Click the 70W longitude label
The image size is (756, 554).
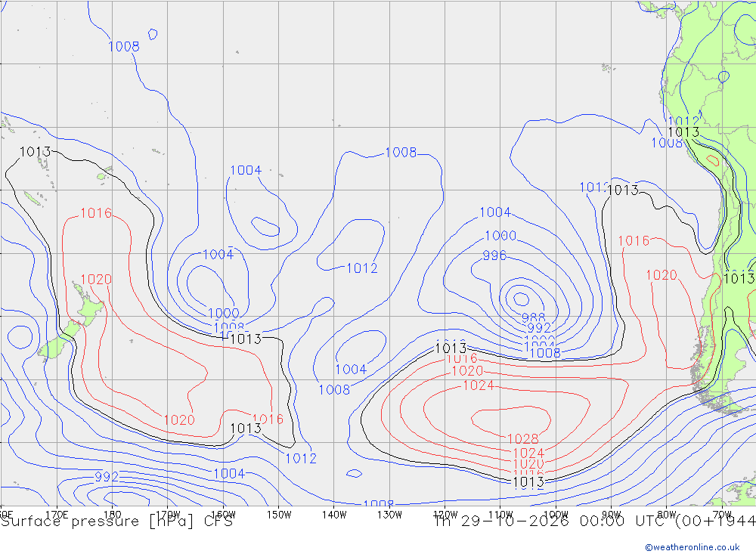[x=722, y=515]
